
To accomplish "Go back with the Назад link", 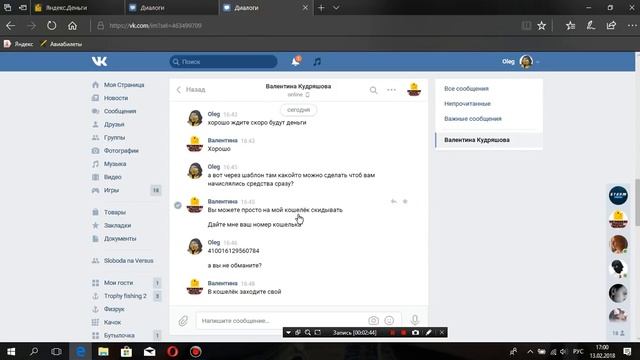I will click(x=191, y=89).
